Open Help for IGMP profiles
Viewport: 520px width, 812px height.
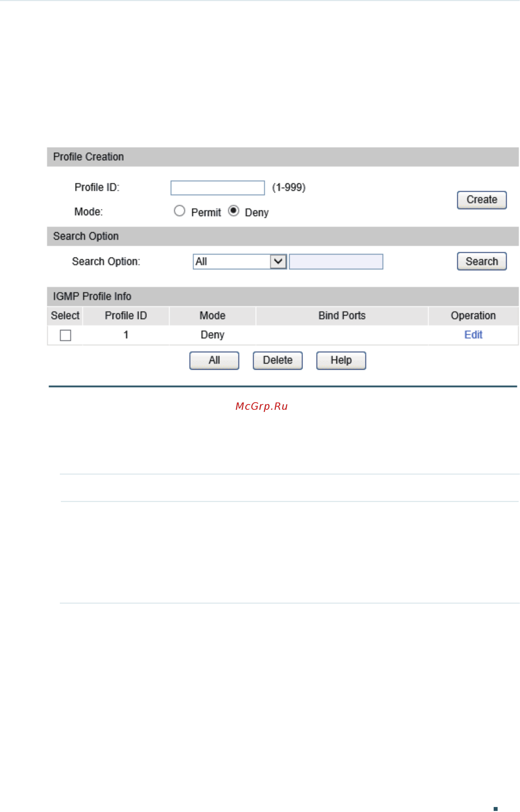click(341, 361)
